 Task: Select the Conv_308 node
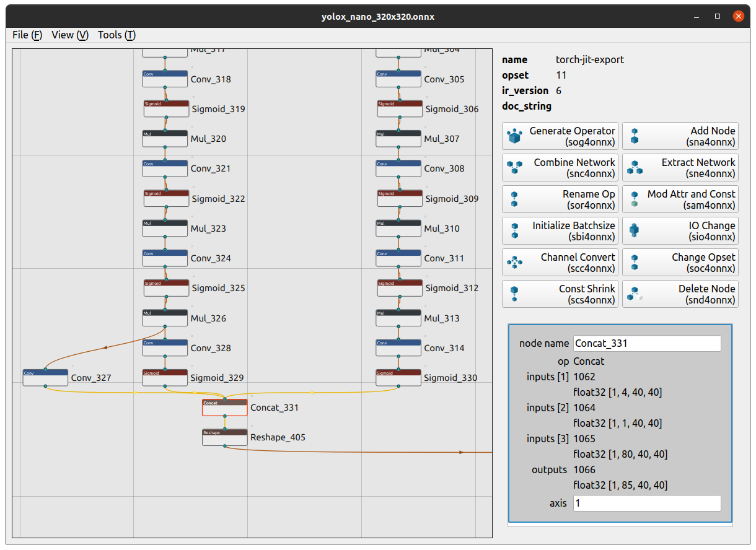pos(398,168)
